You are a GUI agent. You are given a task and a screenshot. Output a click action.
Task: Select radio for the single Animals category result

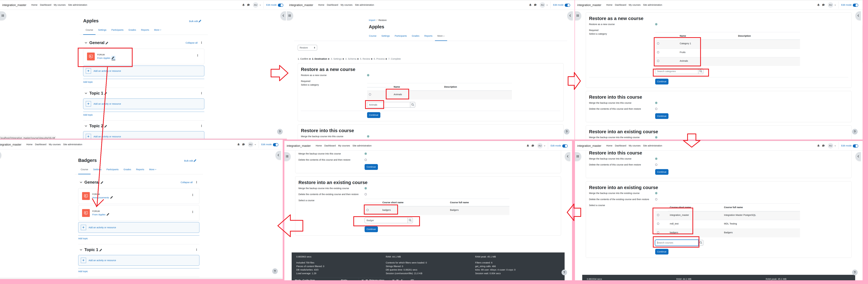click(x=370, y=95)
